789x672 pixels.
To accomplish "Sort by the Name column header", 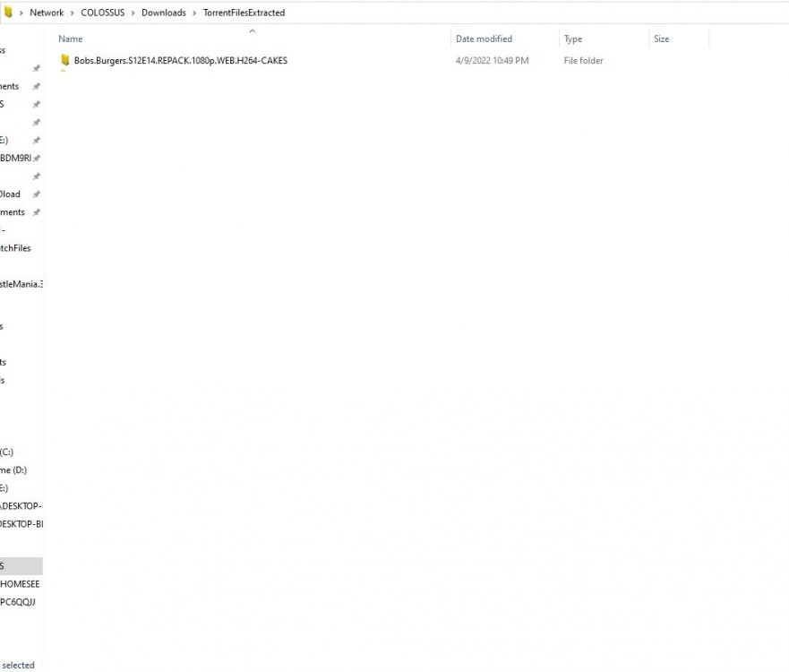I will [71, 39].
